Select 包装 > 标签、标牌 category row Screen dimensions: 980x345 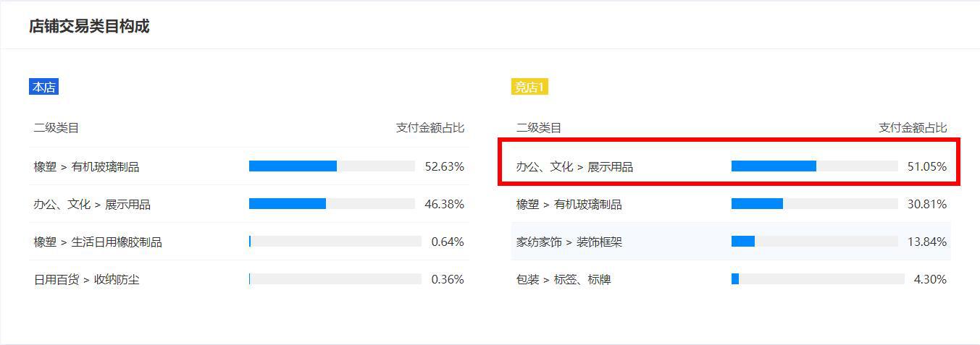coord(731,279)
